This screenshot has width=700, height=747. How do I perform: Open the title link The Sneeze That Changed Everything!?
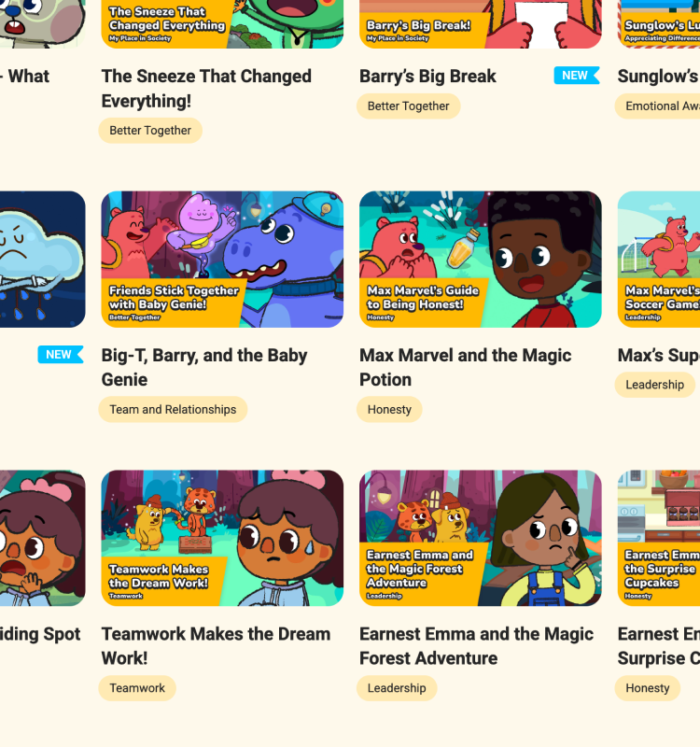(206, 89)
